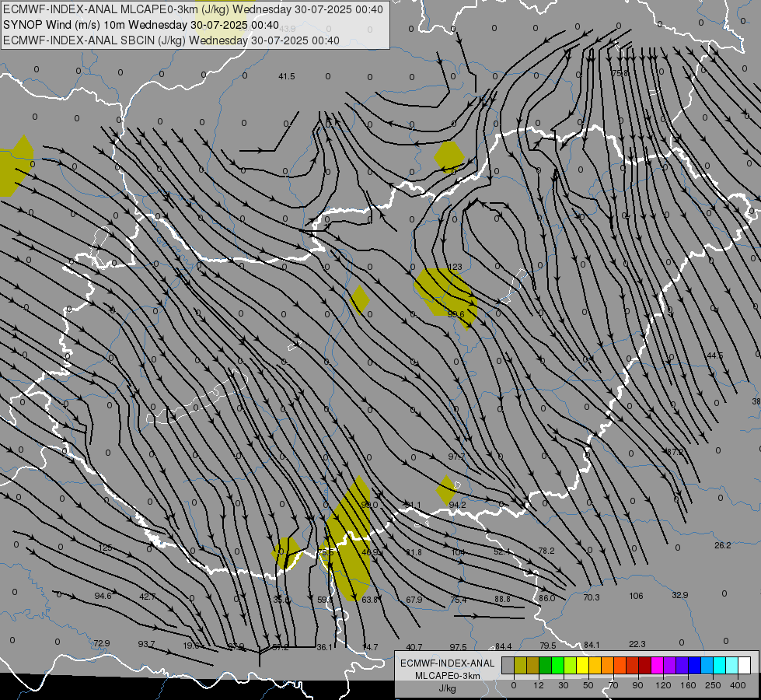Click the map value 70.3
Image resolution: width=761 pixels, height=700 pixels.
[x=591, y=597]
